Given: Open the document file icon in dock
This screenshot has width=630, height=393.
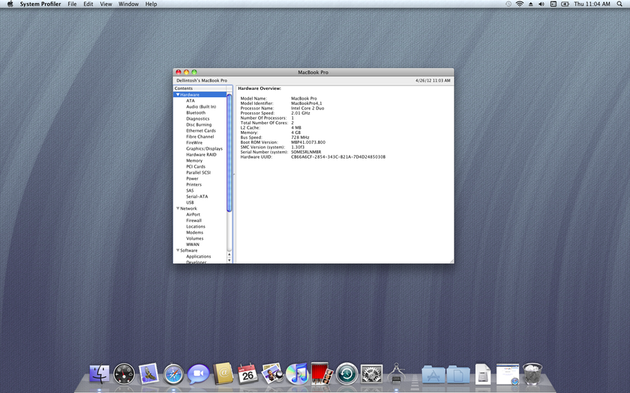Looking at the screenshot, I should 483,374.
